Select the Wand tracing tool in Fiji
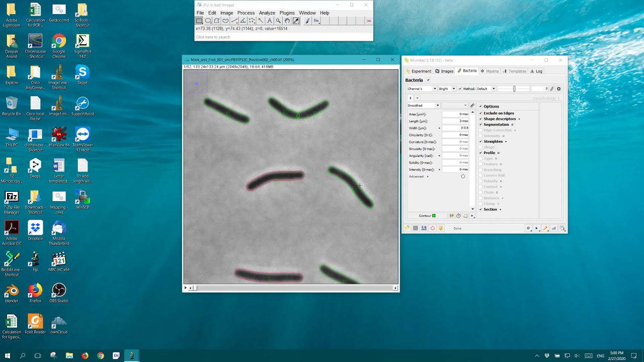The width and height of the screenshot is (644, 362). click(261, 21)
